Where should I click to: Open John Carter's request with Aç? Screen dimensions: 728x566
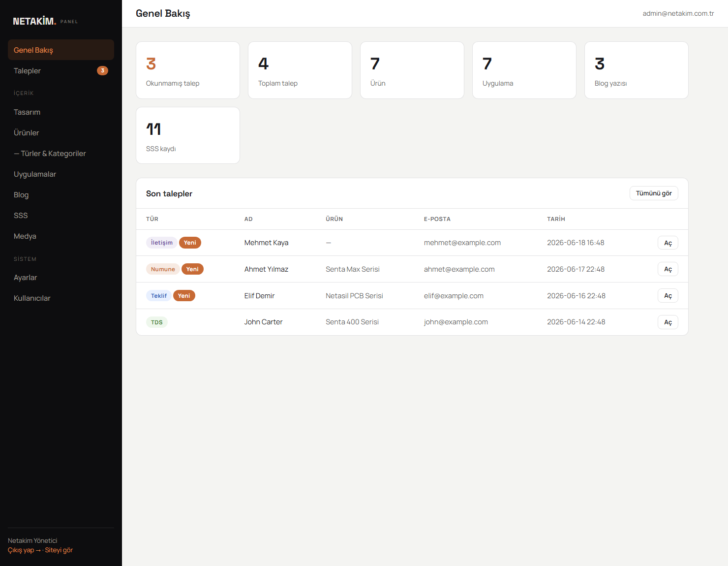click(668, 322)
